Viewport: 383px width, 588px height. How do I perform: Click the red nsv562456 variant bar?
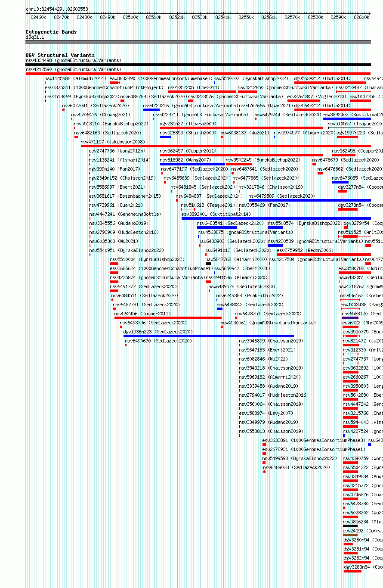click(x=168, y=318)
